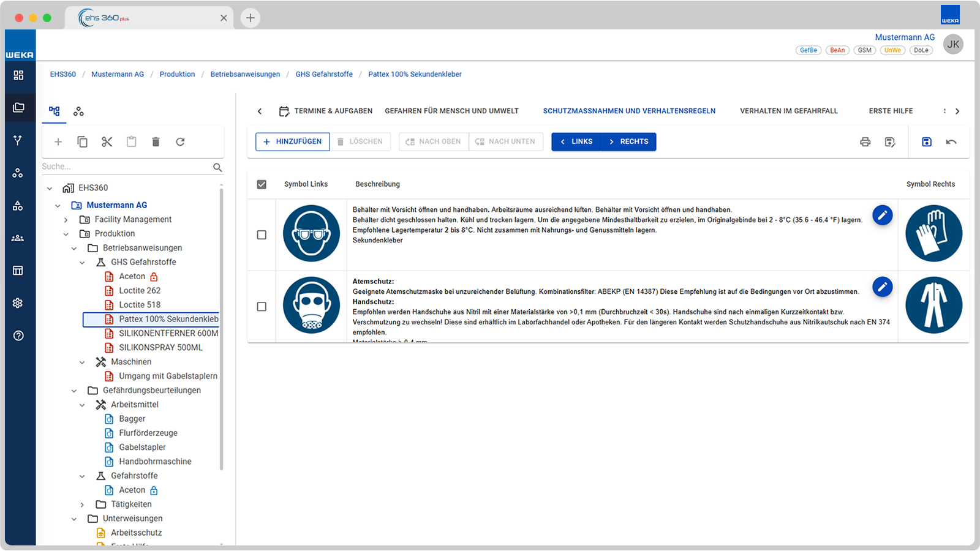Collapse the GHS Gefahrstoffe tree node

82,263
